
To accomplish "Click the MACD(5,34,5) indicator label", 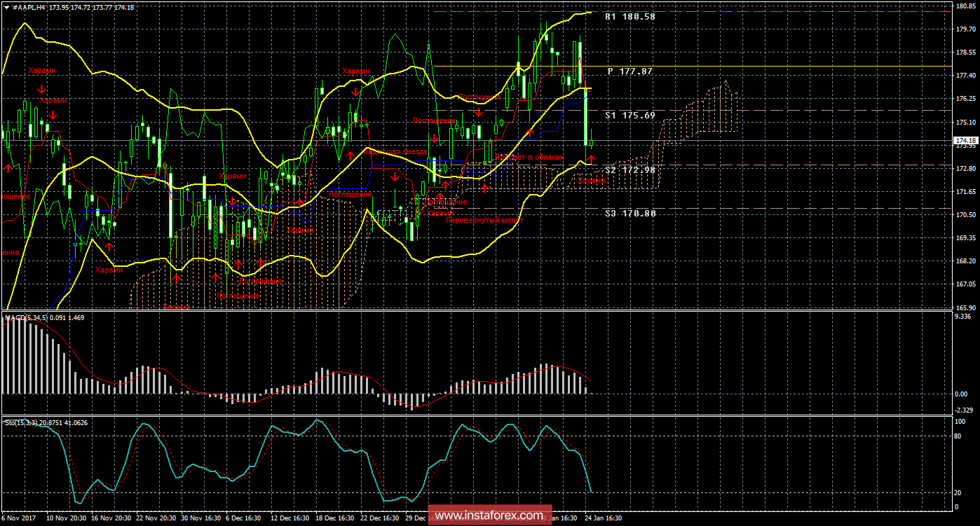I will click(27, 318).
